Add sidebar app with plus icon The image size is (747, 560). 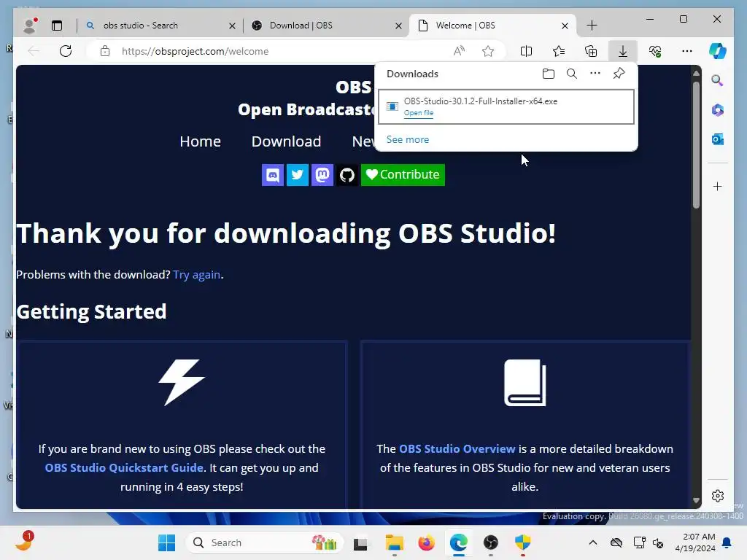pos(718,186)
